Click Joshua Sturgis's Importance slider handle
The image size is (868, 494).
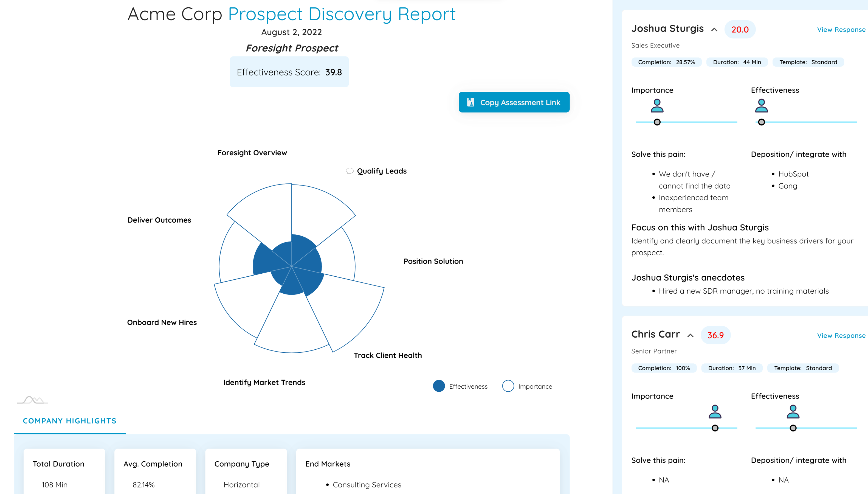point(657,122)
